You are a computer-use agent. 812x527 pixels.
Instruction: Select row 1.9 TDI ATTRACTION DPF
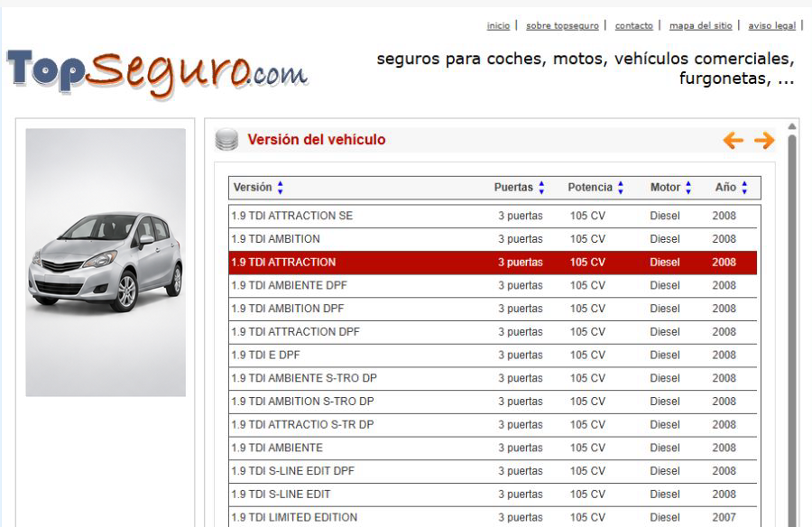click(493, 332)
